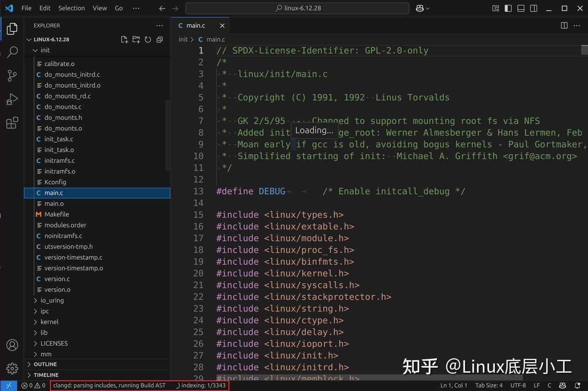
Task: Open the File menu
Action: click(x=26, y=8)
